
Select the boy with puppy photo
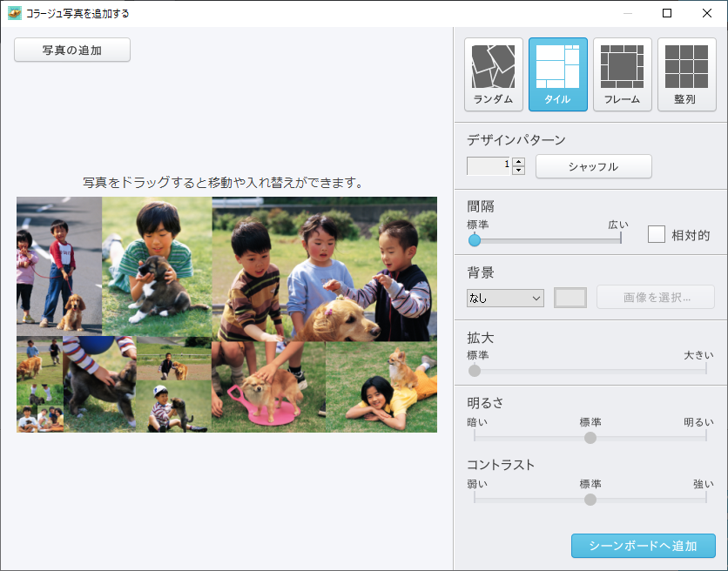[157, 265]
